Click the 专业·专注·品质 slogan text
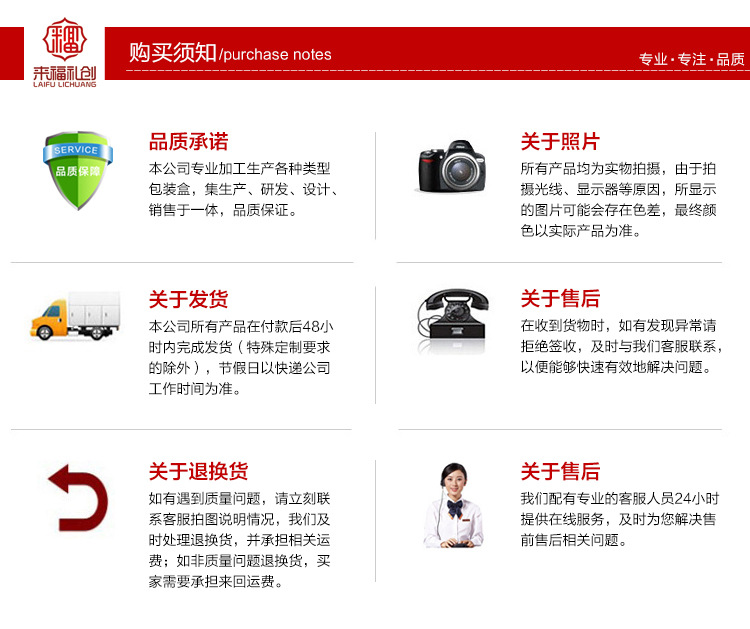This screenshot has width=750, height=629. click(692, 59)
